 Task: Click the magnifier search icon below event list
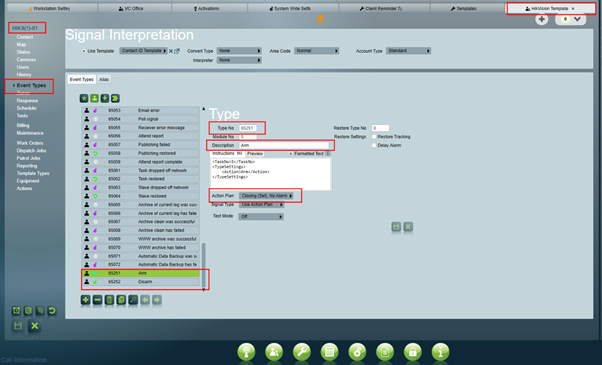[x=133, y=300]
